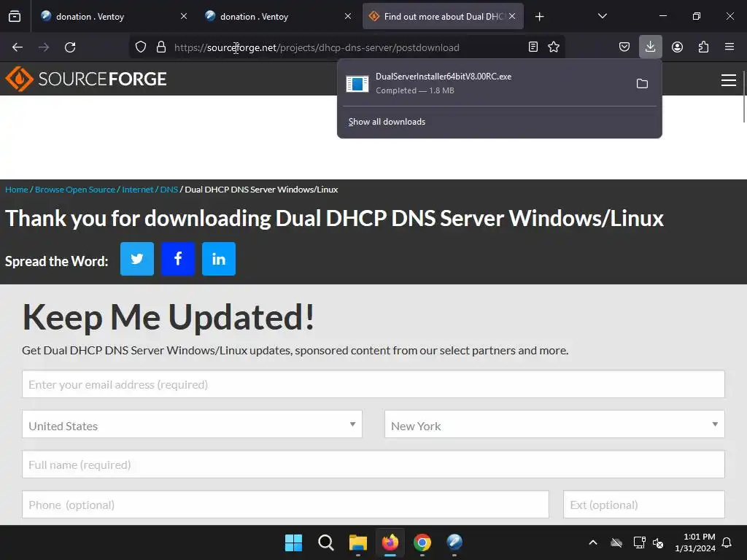Share on Facebook
Screen dimensions: 747x560
[178, 259]
